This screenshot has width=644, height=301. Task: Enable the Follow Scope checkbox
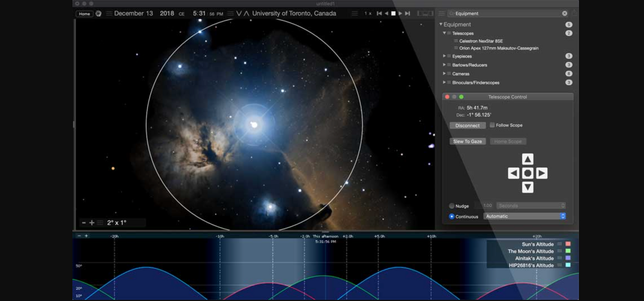coord(492,125)
